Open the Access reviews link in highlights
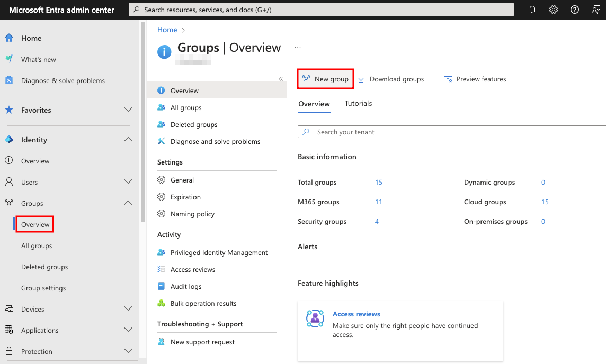The height and width of the screenshot is (364, 606). [x=357, y=314]
